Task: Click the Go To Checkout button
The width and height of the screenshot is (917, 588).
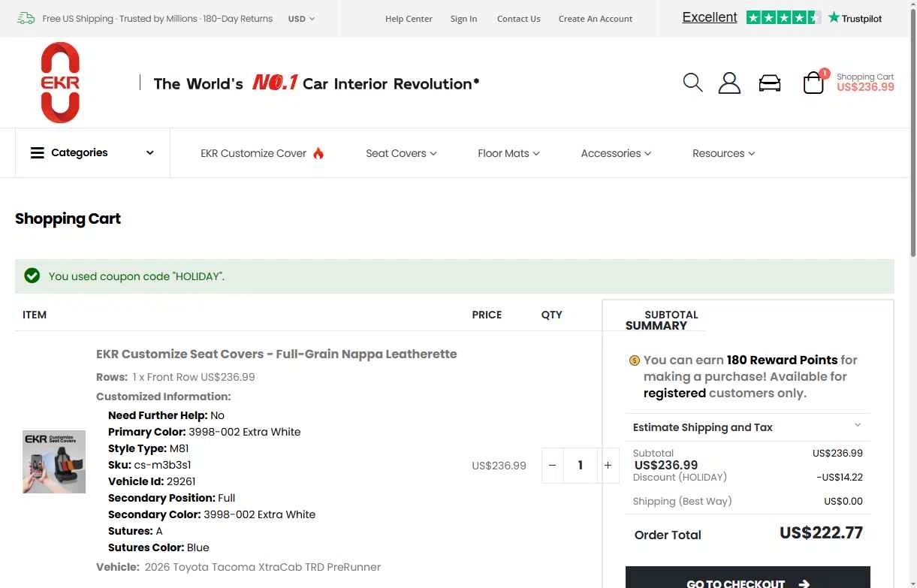Action: pyautogui.click(x=747, y=577)
